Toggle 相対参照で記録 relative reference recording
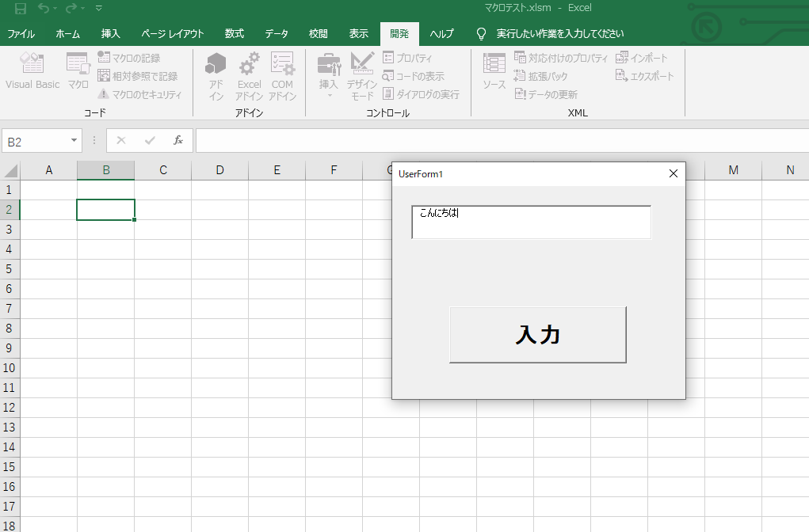Image resolution: width=809 pixels, height=532 pixels. coord(138,76)
